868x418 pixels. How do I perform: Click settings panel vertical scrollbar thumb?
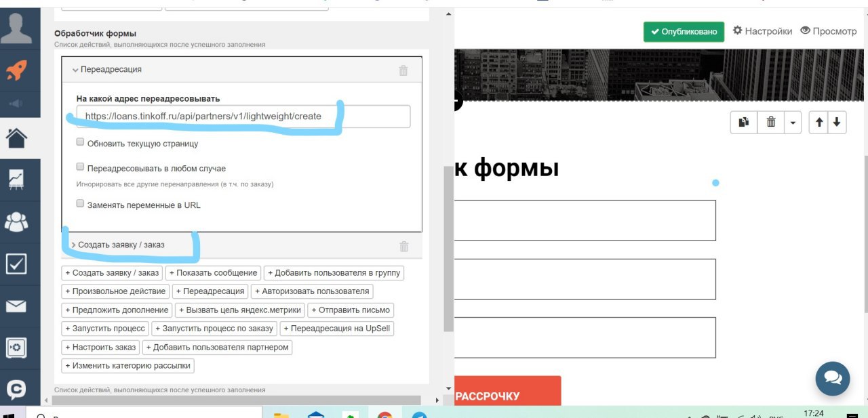click(x=448, y=248)
